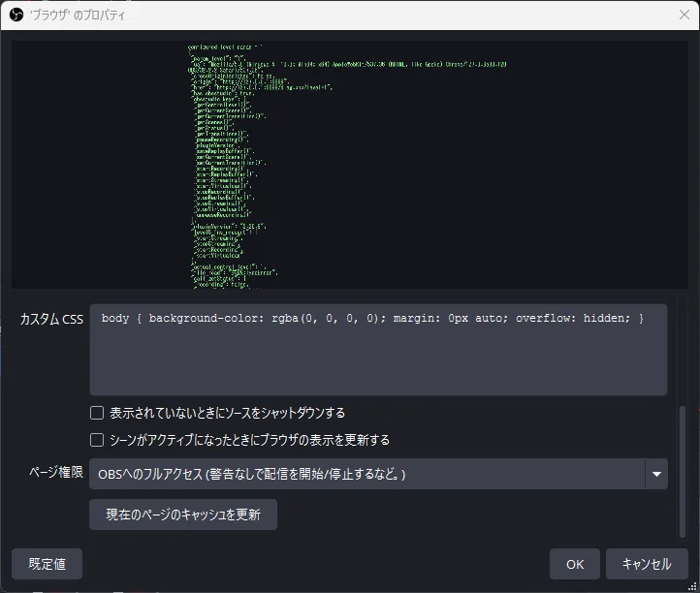Enable shutdown source when not visible checkbox
700x593 pixels.
pyautogui.click(x=97, y=413)
